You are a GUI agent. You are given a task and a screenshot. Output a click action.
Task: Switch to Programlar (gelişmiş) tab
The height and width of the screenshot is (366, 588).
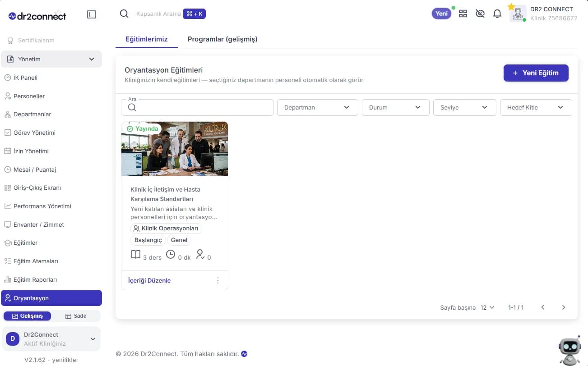pos(222,39)
